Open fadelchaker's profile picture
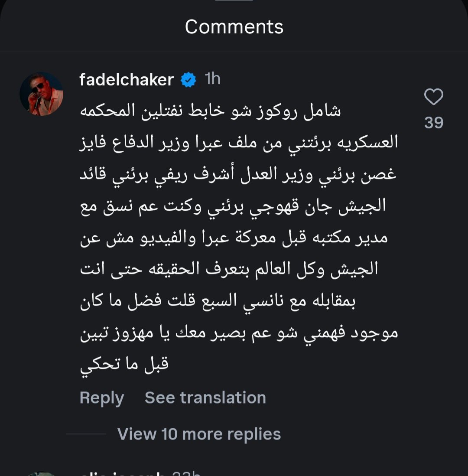This screenshot has height=476, width=468. (42, 94)
